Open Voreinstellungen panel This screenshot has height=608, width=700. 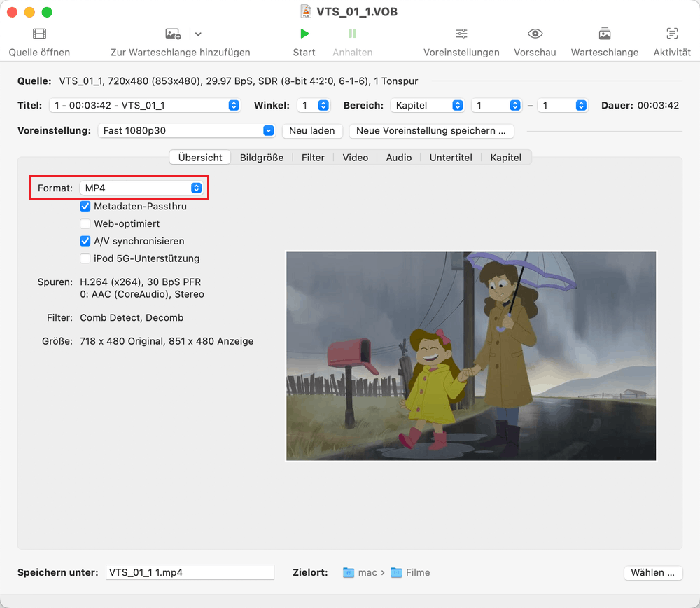461,33
